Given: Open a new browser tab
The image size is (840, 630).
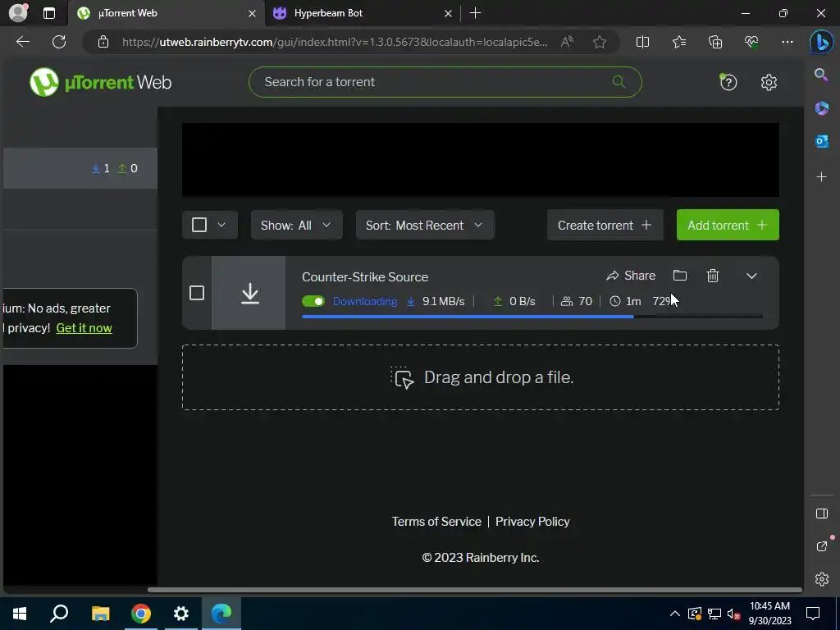Looking at the screenshot, I should (x=475, y=13).
